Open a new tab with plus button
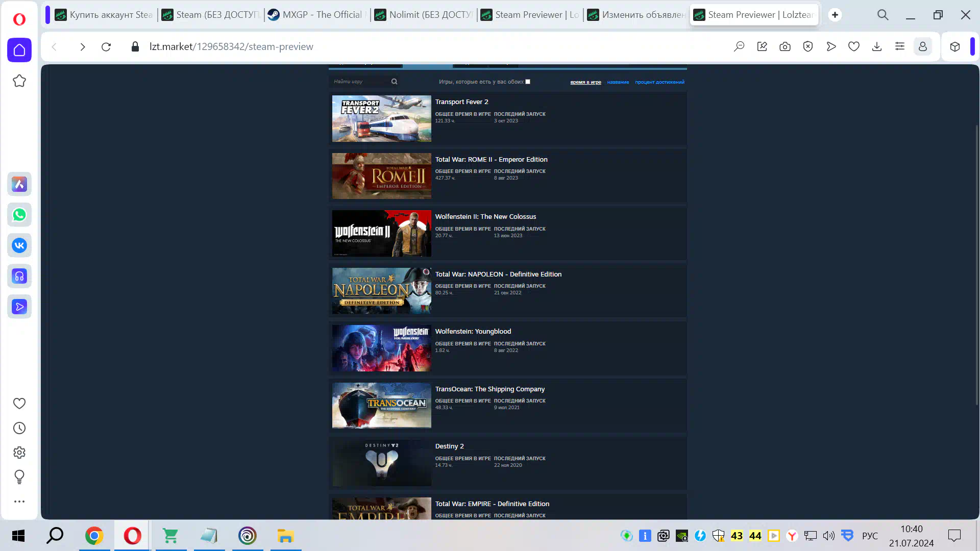 pos(835,15)
